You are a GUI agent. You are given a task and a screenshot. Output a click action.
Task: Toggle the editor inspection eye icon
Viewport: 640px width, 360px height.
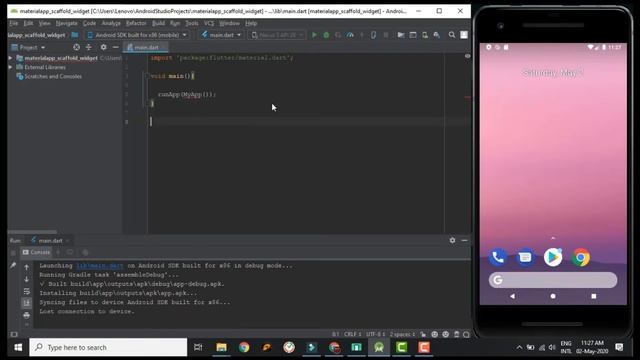pyautogui.click(x=467, y=56)
